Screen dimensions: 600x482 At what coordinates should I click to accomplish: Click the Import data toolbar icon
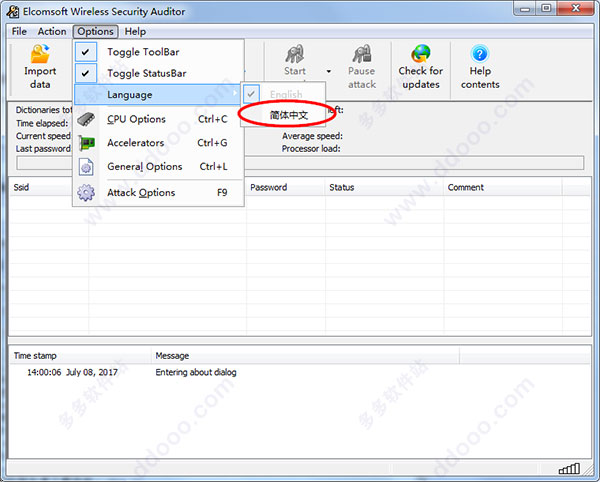40,54
